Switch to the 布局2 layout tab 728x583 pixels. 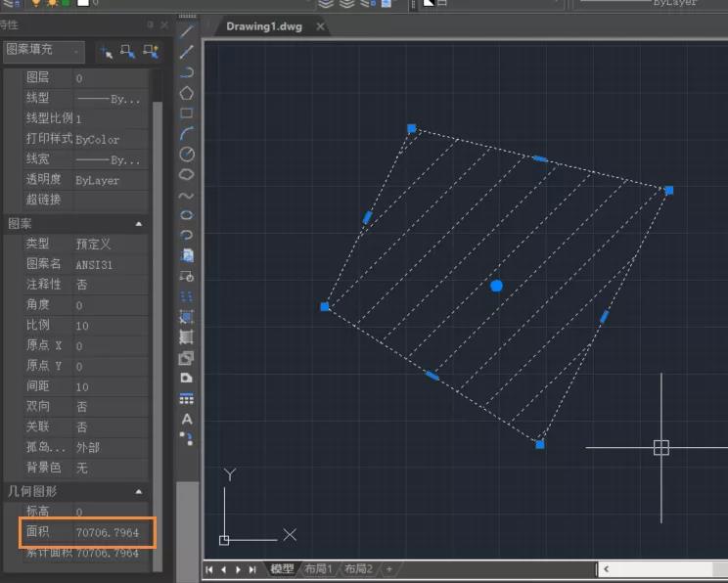tap(357, 569)
